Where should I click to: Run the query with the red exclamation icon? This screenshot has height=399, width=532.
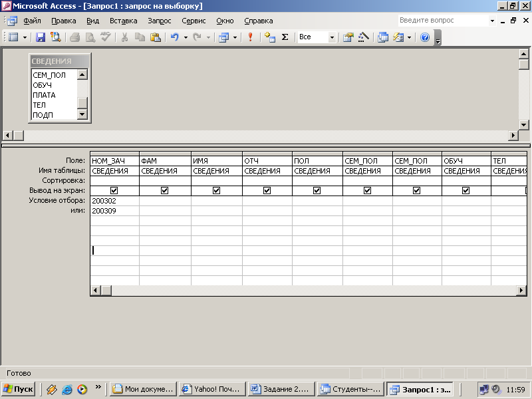[x=251, y=37]
